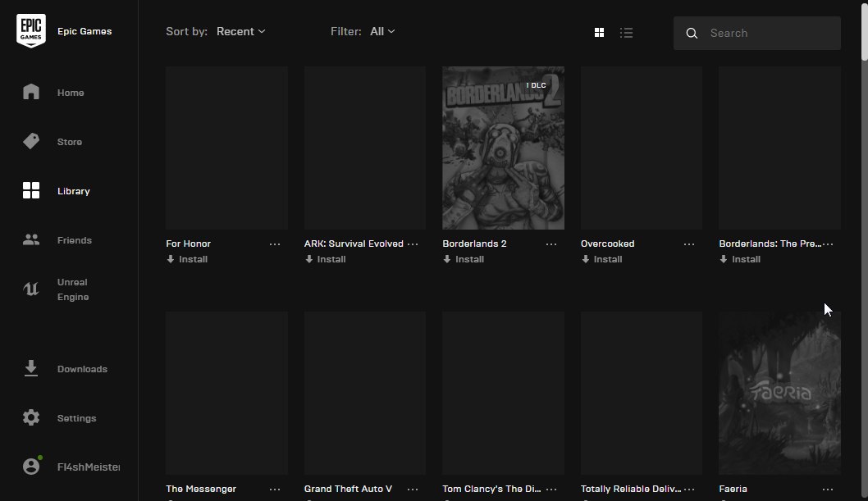This screenshot has height=501, width=868.
Task: Go to Store in sidebar
Action: [x=70, y=142]
